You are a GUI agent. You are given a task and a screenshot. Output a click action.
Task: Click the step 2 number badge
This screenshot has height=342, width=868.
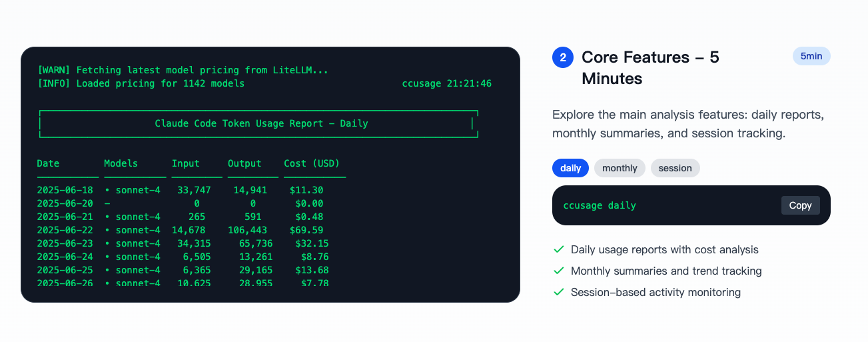pos(563,57)
